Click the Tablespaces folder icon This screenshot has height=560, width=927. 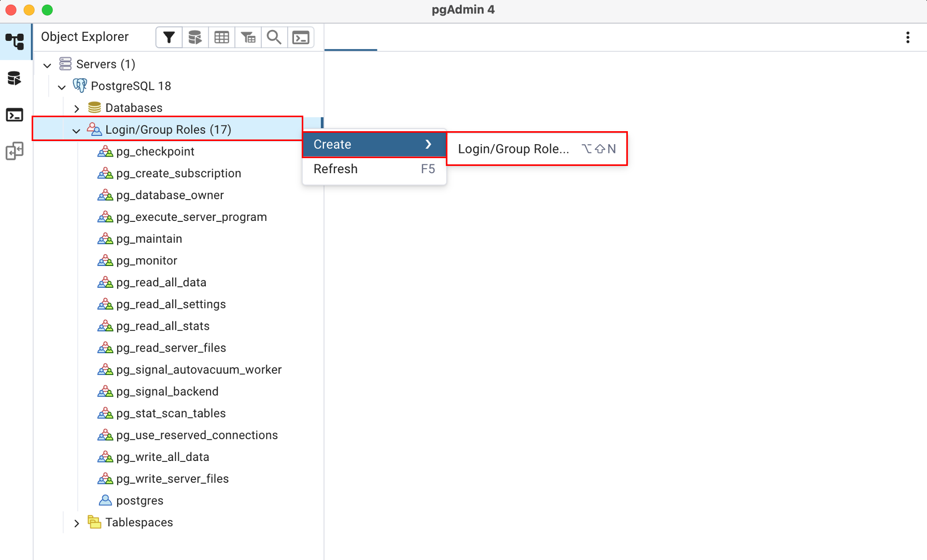pos(94,522)
